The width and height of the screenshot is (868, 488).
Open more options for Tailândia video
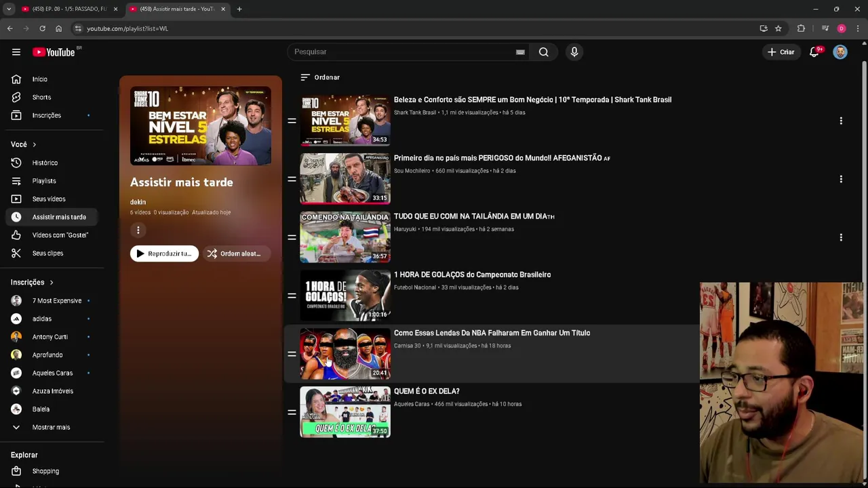tap(841, 237)
